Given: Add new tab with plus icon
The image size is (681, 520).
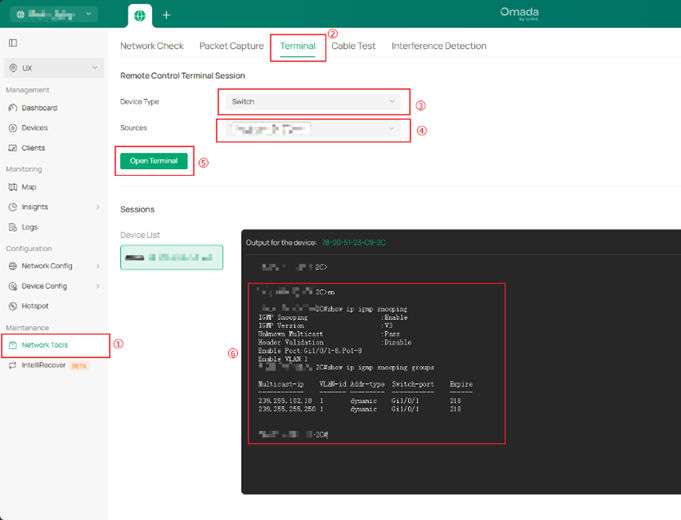Looking at the screenshot, I should [x=166, y=15].
